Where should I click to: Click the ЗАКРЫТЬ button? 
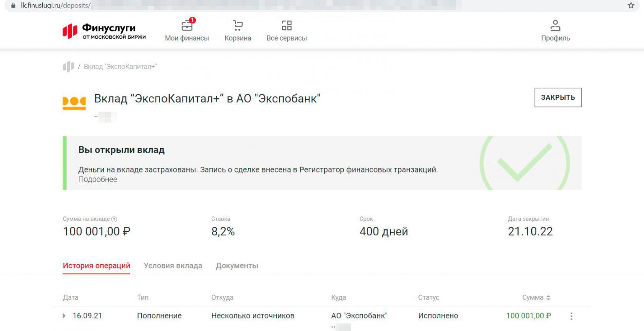tap(558, 97)
